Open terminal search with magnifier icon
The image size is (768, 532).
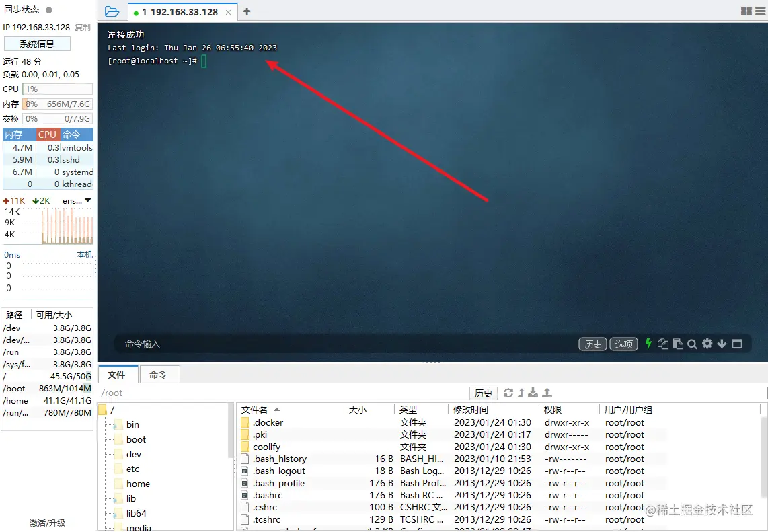pyautogui.click(x=692, y=344)
